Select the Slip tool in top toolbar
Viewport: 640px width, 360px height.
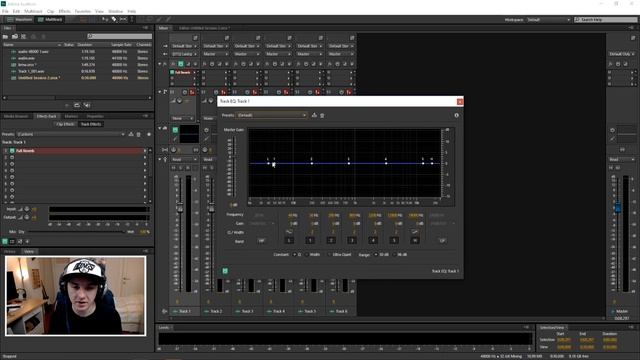point(123,19)
